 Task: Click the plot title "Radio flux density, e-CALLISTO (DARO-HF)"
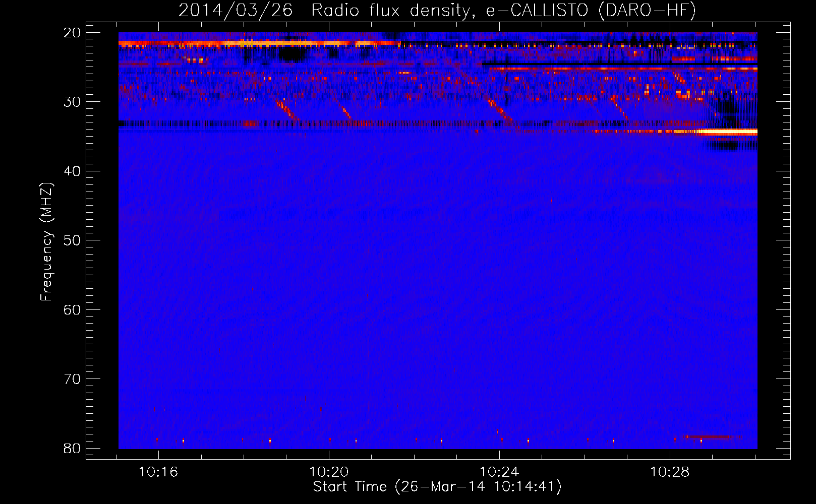coord(503,11)
